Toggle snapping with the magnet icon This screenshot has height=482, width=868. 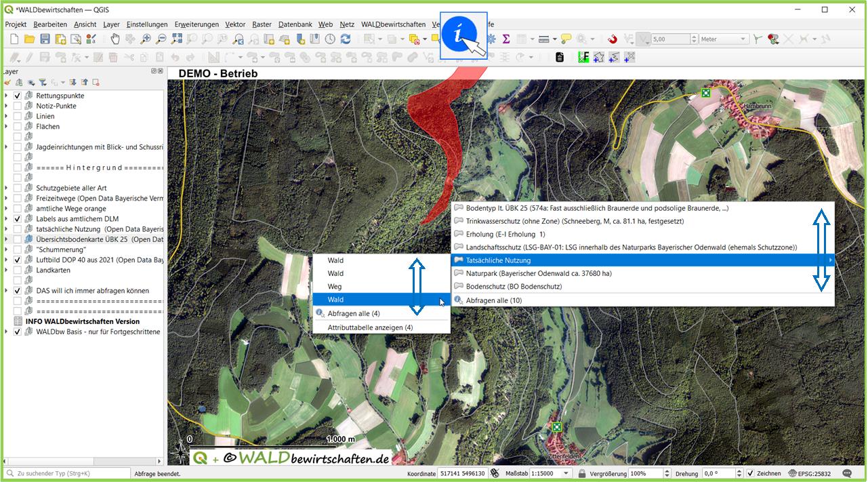coord(612,39)
